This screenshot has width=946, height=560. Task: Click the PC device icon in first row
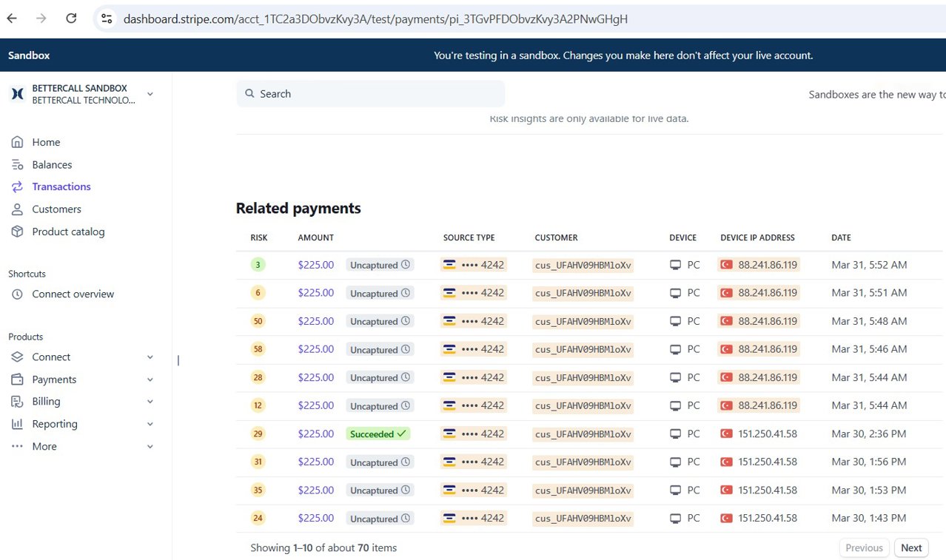[675, 265]
